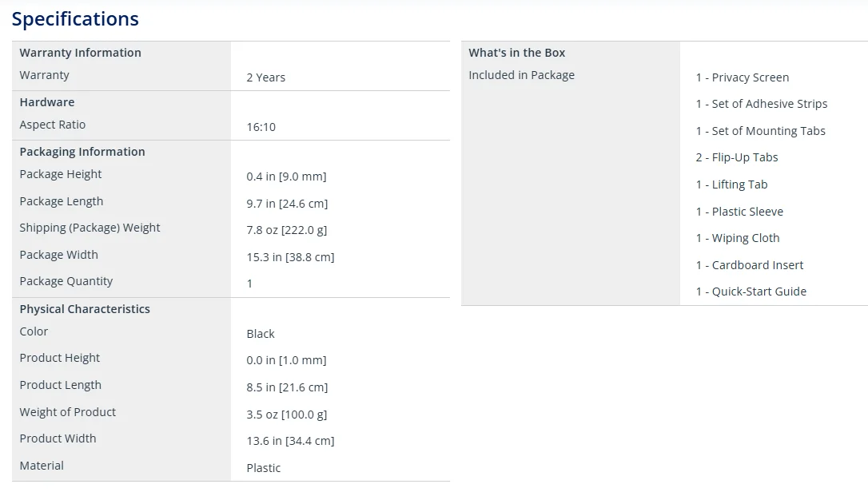Click the What's in the Box header
This screenshot has height=492, width=868.
pyautogui.click(x=516, y=53)
